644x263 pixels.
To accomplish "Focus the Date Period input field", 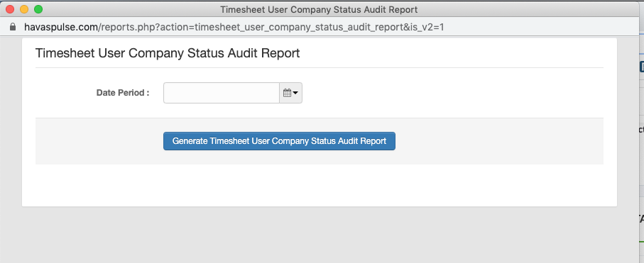I will [222, 93].
